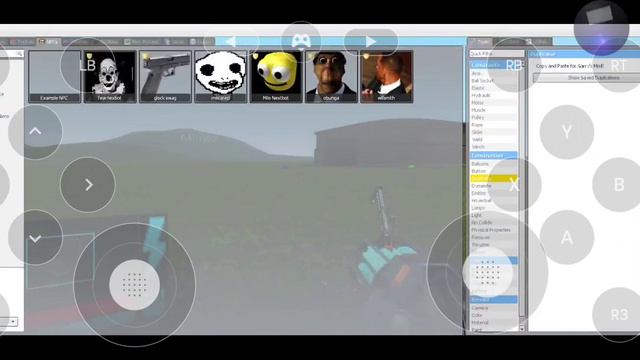Select the Axis tool

pos(494,73)
